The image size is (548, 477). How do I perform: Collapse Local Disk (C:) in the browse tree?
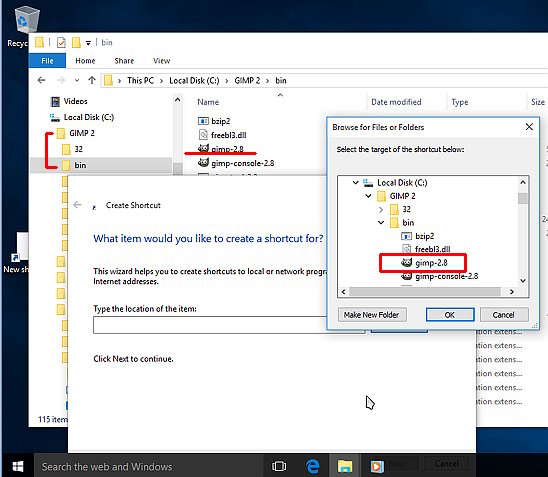pos(355,182)
